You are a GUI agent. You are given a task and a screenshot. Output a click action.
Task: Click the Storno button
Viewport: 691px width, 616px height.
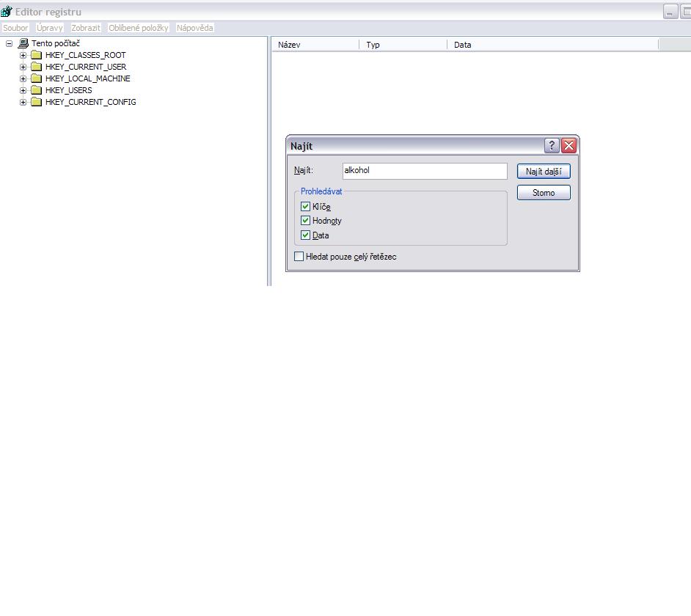(544, 193)
